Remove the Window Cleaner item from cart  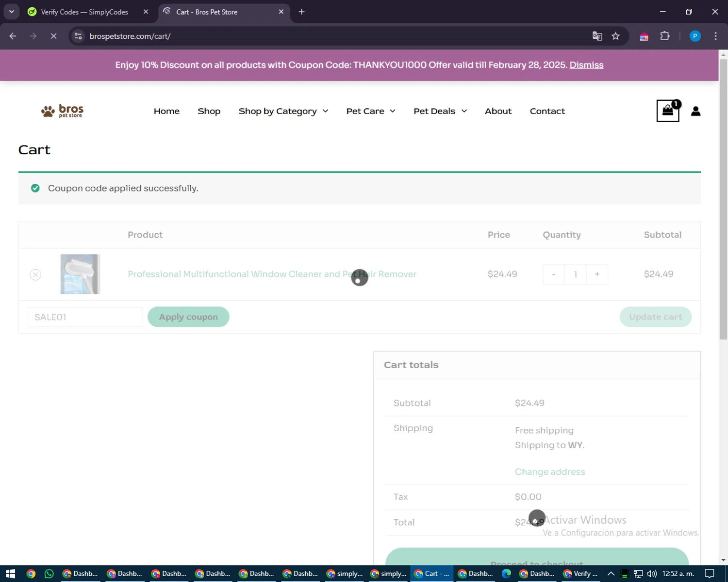(x=35, y=275)
